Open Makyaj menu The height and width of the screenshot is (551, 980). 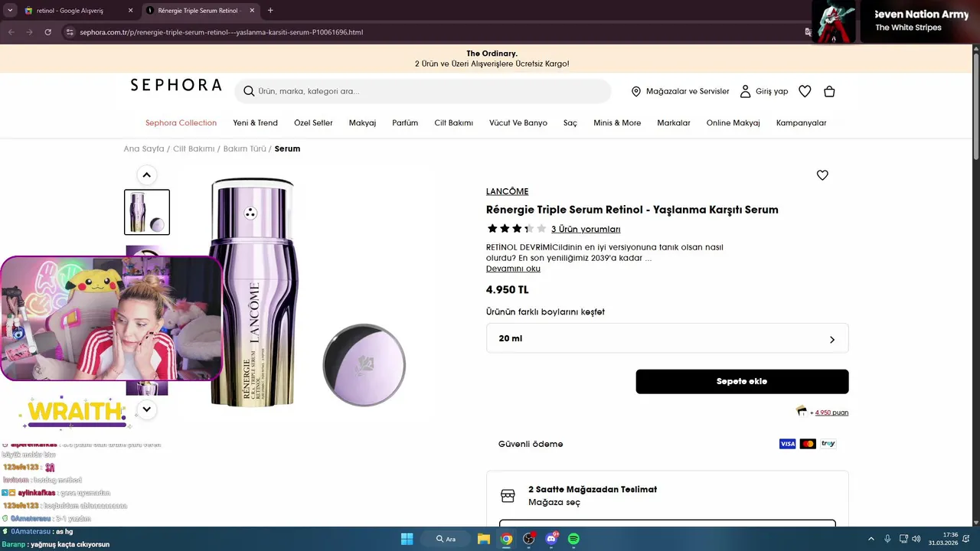tap(362, 122)
